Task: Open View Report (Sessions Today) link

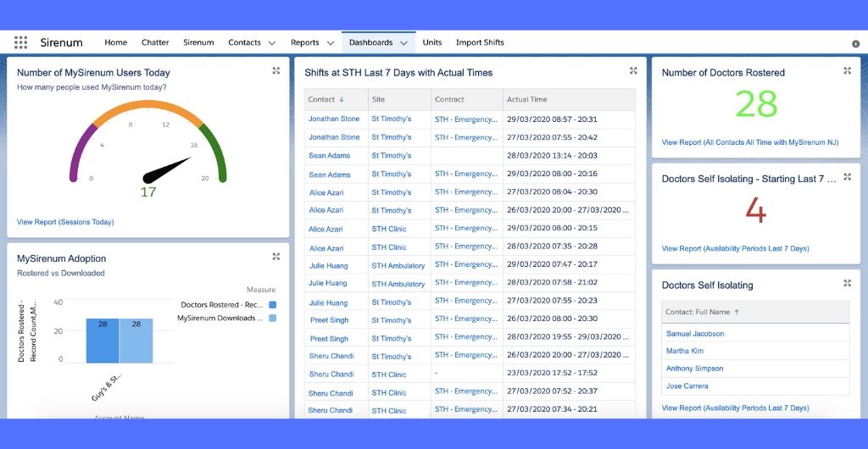Action: [x=65, y=222]
